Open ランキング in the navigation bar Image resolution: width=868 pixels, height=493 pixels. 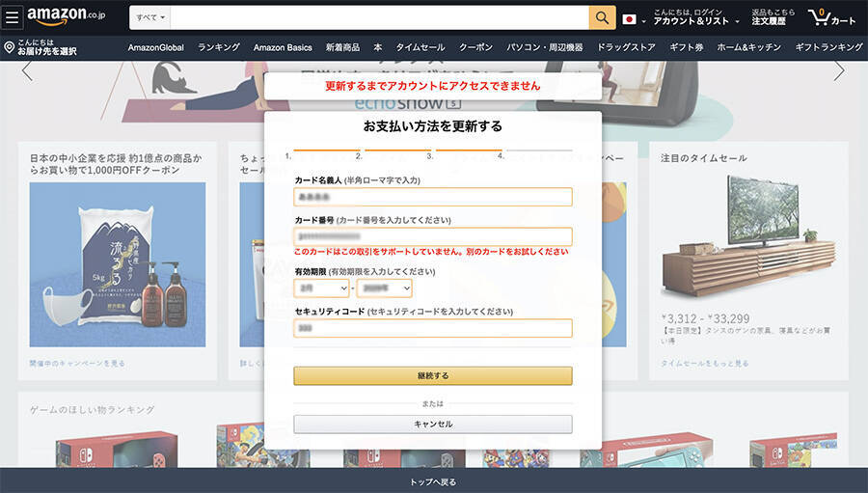point(219,47)
